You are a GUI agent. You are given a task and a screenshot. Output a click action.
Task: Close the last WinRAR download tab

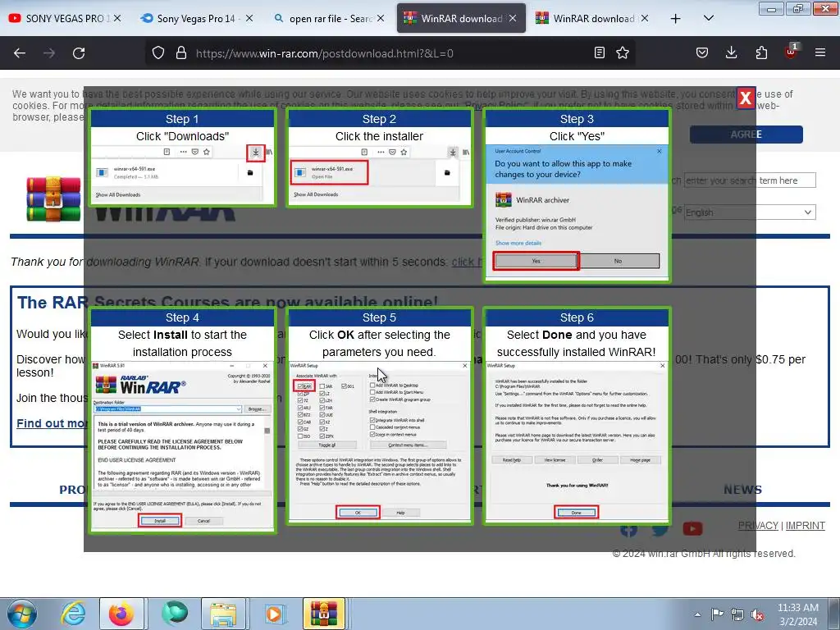(645, 18)
